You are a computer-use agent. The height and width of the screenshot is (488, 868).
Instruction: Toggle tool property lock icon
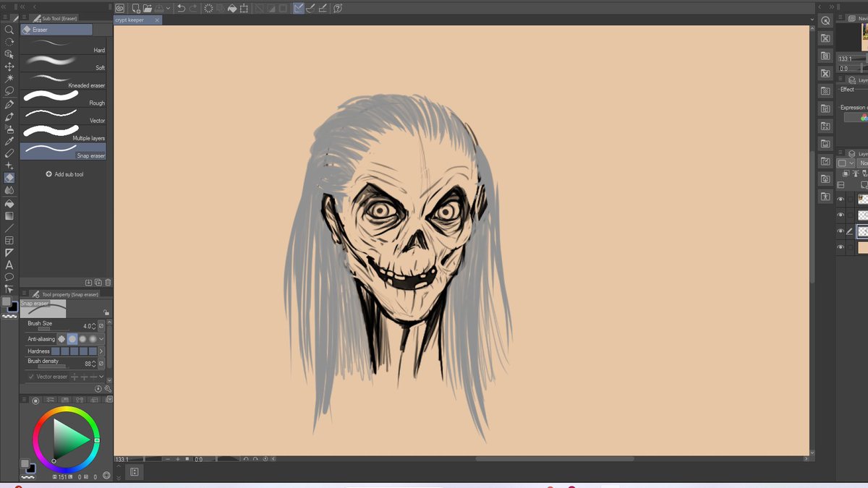[106, 313]
